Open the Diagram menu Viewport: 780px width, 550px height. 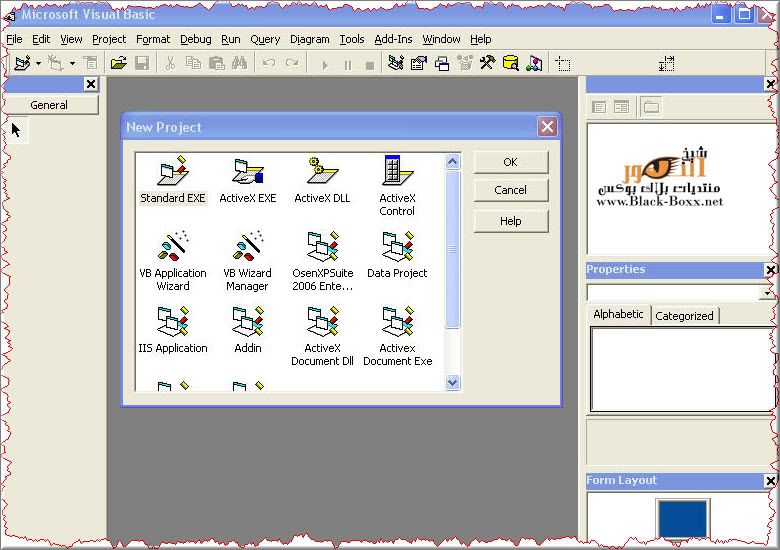(x=309, y=39)
